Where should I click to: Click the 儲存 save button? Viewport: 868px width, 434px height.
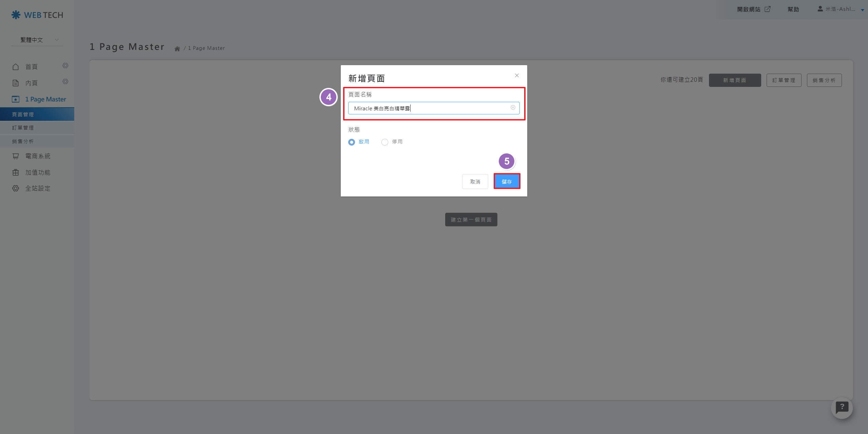coord(507,182)
